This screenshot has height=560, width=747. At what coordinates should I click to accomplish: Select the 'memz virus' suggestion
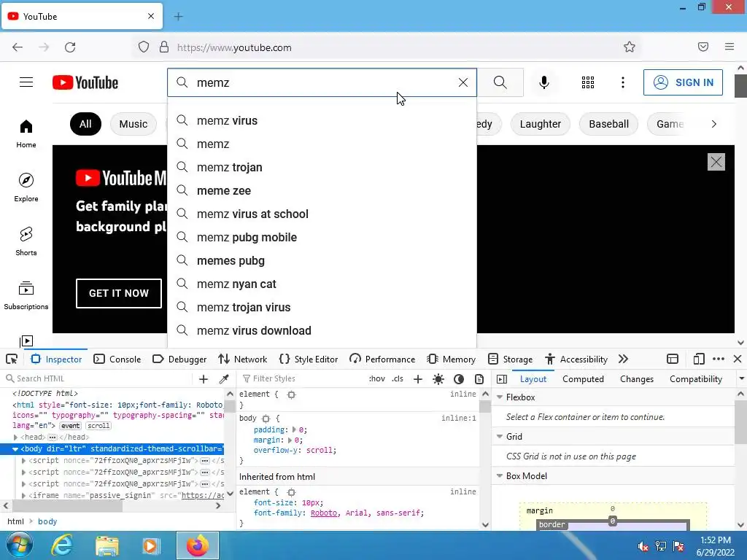tap(322, 120)
